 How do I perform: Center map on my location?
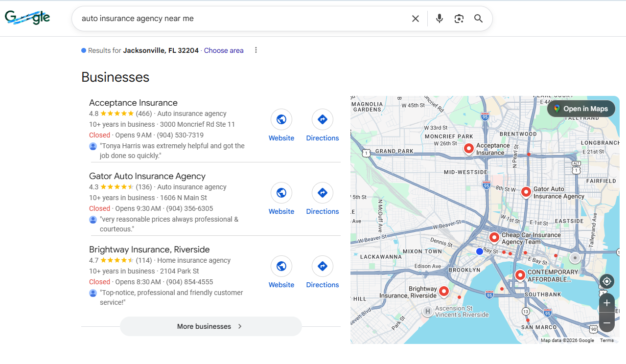pyautogui.click(x=607, y=281)
